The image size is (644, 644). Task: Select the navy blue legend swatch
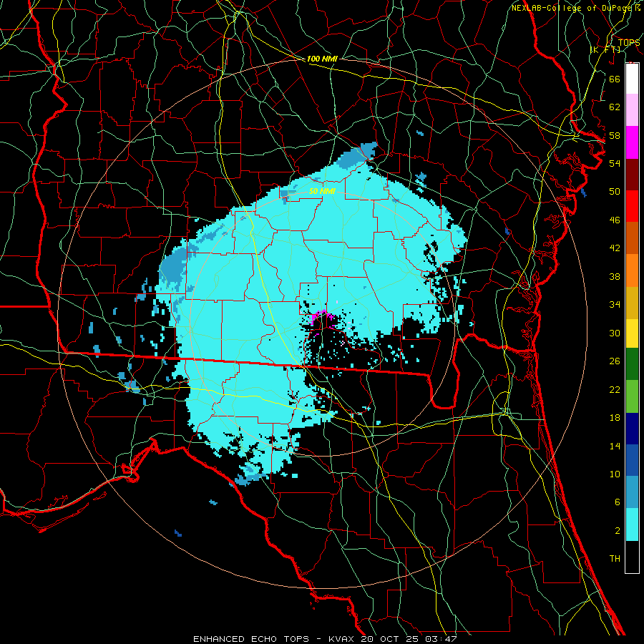(x=632, y=429)
